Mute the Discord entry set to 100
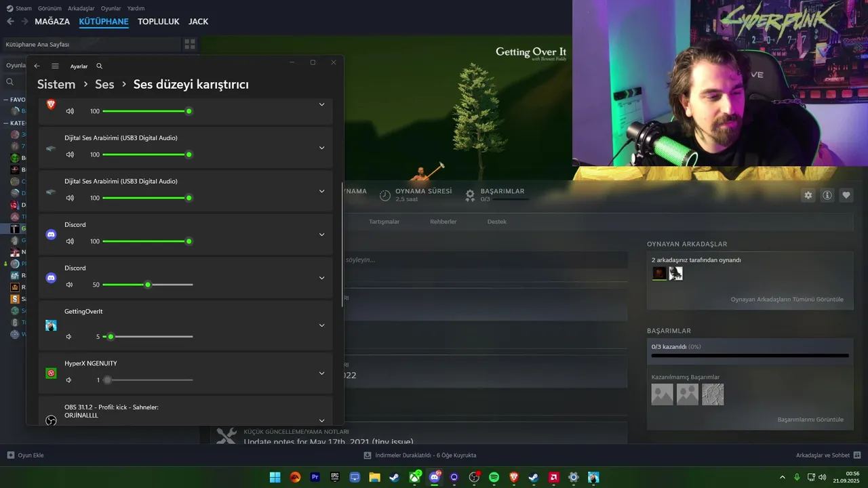This screenshot has width=868, height=488. (70, 241)
